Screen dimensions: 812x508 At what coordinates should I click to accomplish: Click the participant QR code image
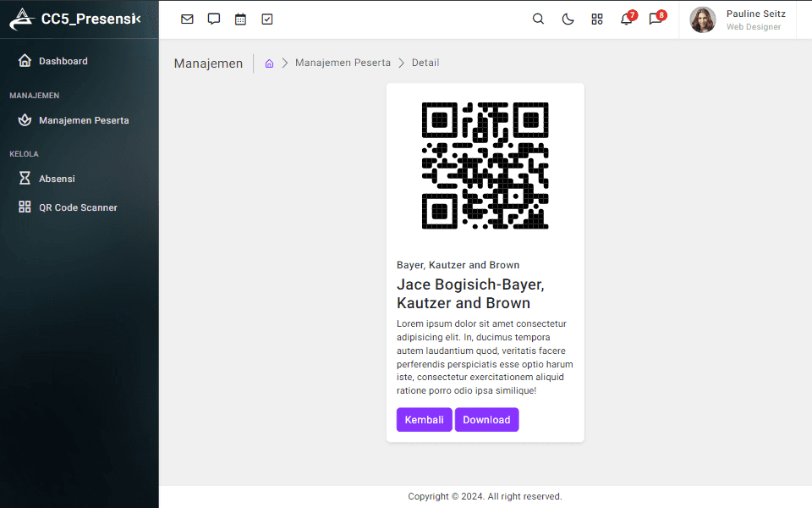[x=485, y=166]
